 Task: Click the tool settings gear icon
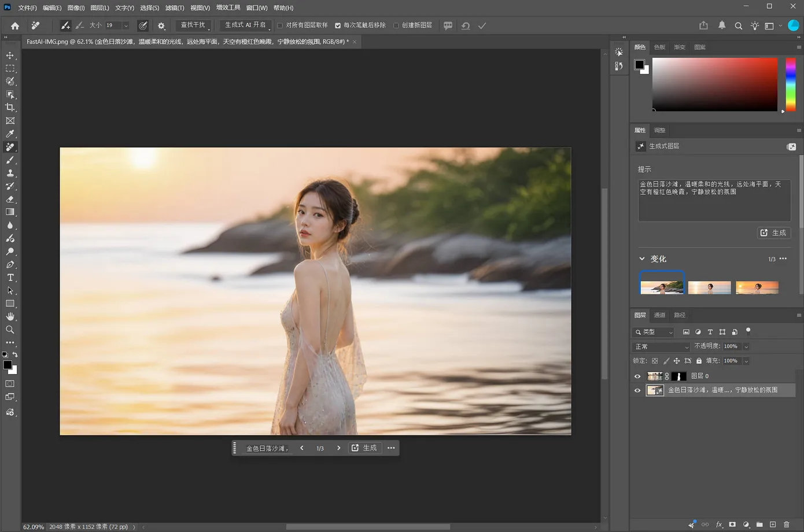click(161, 25)
